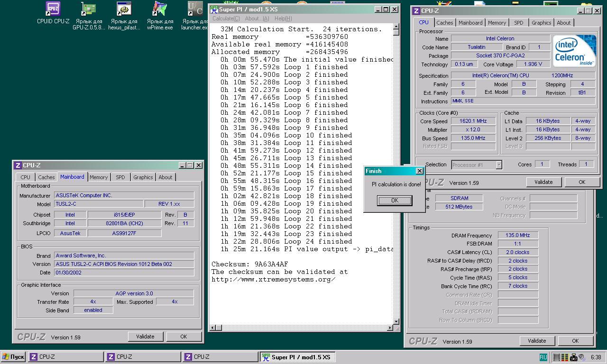Switch to Memory tab in Mainboard window
The height and width of the screenshot is (364, 607).
pyautogui.click(x=99, y=177)
